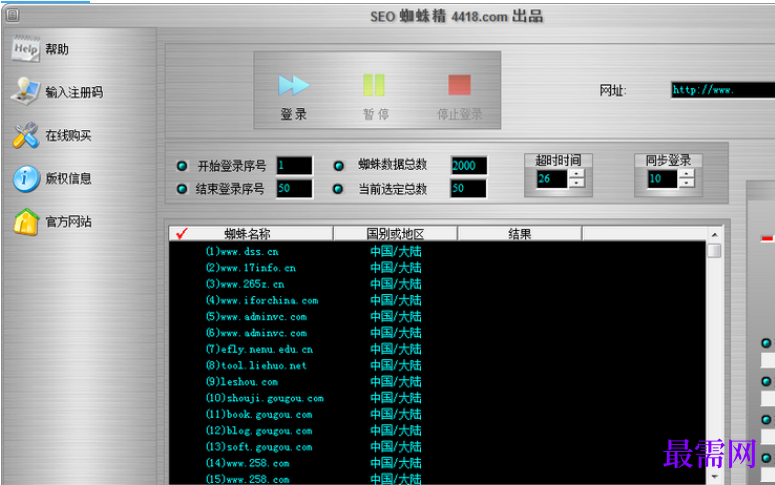Stop login with the red 停止登录 icon
This screenshot has width=775, height=485.
pos(459,85)
